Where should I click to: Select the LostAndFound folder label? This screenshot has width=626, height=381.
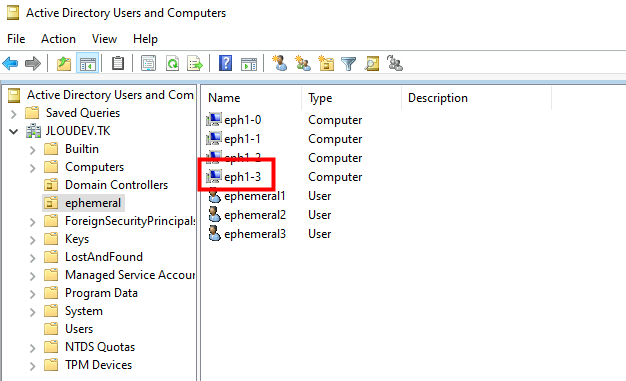pos(104,257)
